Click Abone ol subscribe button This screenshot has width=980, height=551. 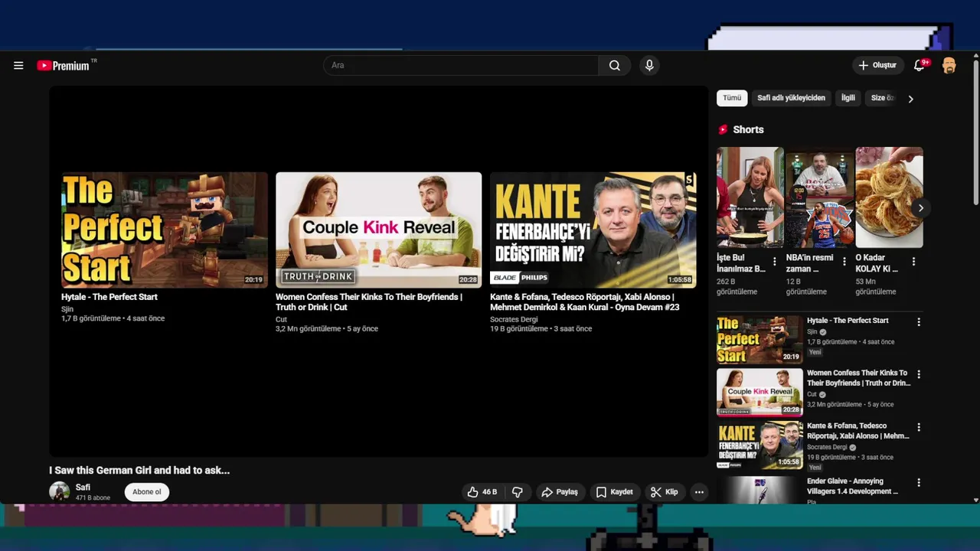click(x=147, y=492)
